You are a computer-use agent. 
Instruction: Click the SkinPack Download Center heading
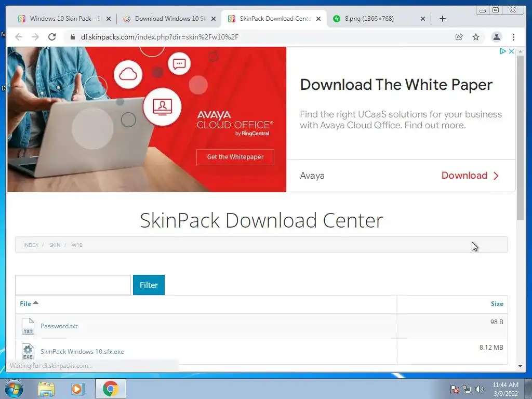tap(262, 220)
